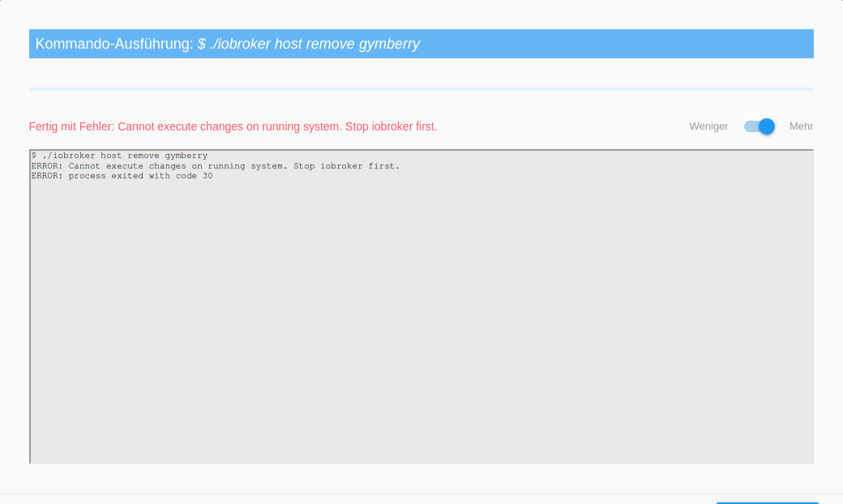Select the command line starting with ./iobroker

click(118, 155)
